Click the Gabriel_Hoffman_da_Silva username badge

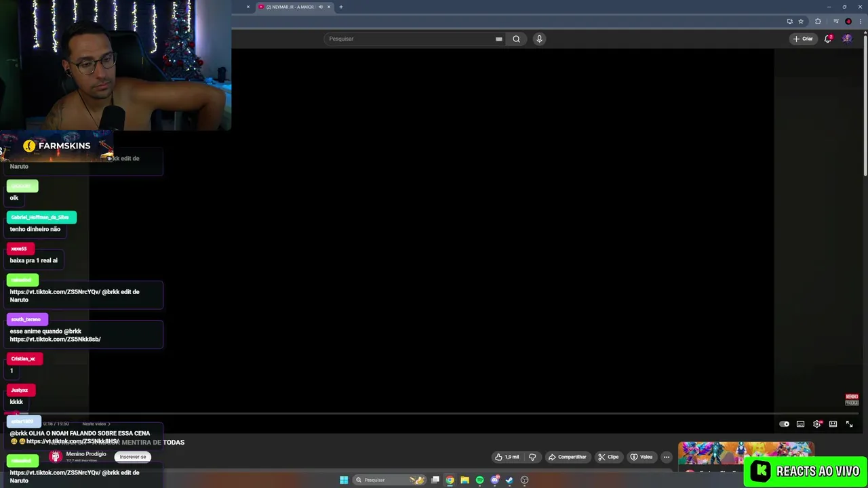tap(41, 217)
